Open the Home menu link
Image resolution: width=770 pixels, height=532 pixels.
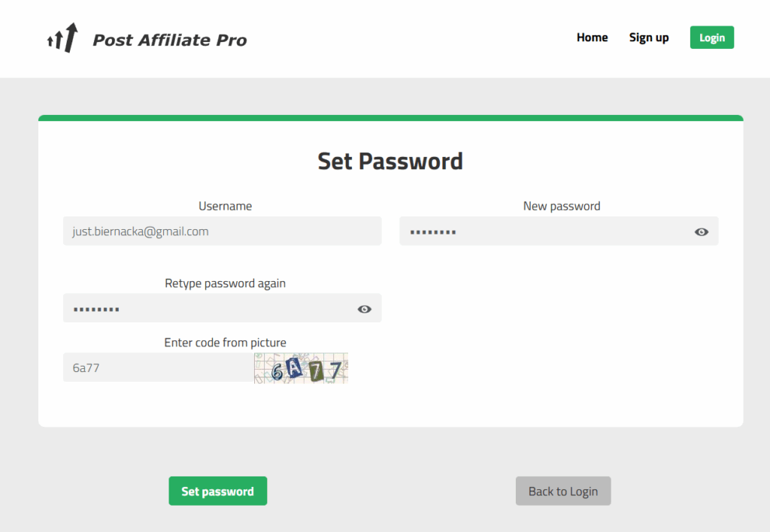592,38
